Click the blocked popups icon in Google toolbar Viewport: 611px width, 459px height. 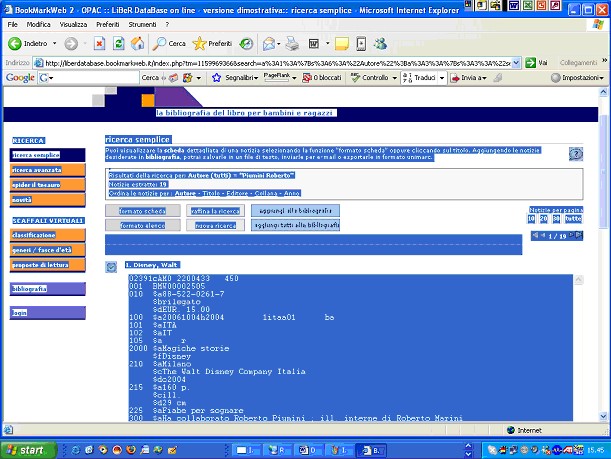(307, 78)
